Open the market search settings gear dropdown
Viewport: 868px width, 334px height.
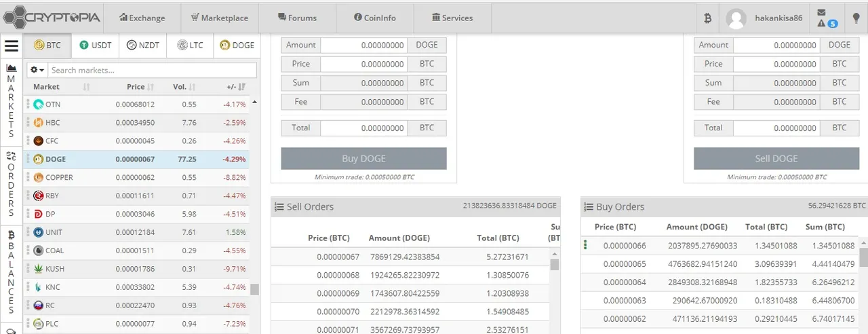coord(37,70)
